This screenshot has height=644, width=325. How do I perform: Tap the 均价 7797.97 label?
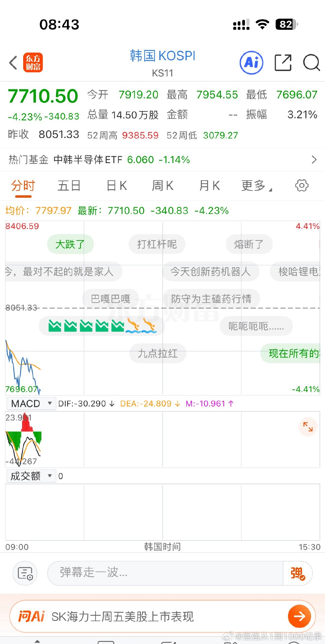pos(38,210)
